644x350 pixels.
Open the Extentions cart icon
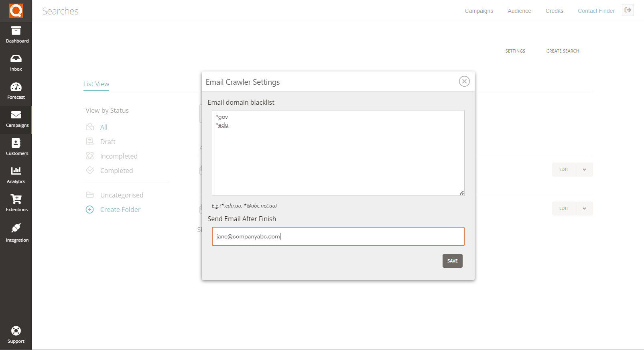(x=16, y=199)
